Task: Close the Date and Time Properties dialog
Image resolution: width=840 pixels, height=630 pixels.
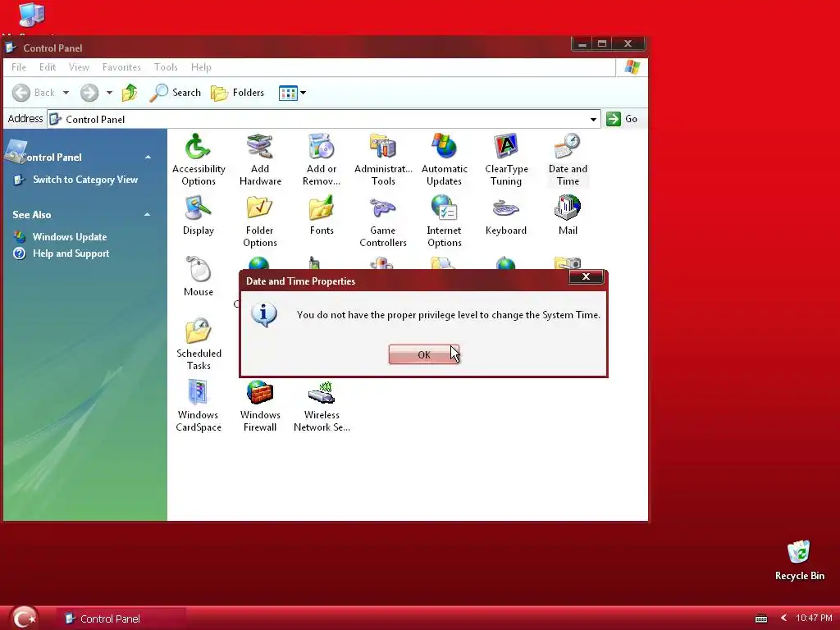Action: pos(586,276)
